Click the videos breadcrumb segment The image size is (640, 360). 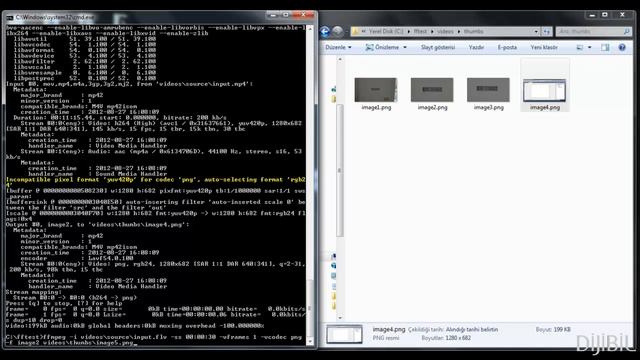(x=445, y=31)
